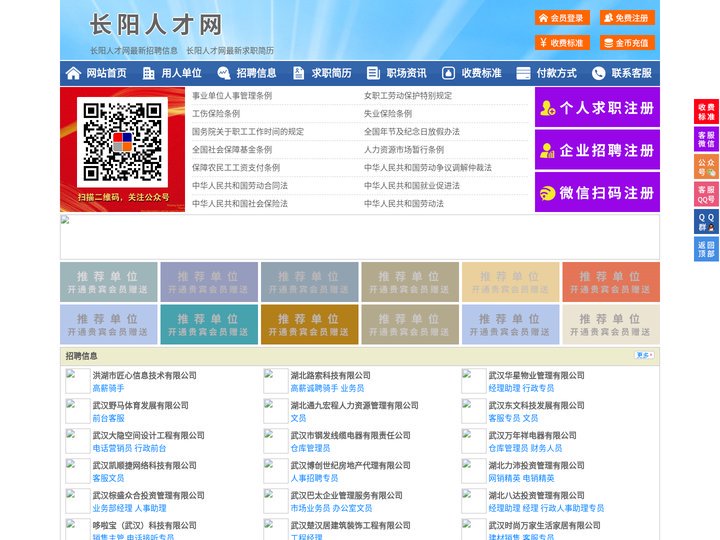Image resolution: width=720 pixels, height=540 pixels.
Task: Click the person icon on 个人求职注册
Action: tap(547, 108)
